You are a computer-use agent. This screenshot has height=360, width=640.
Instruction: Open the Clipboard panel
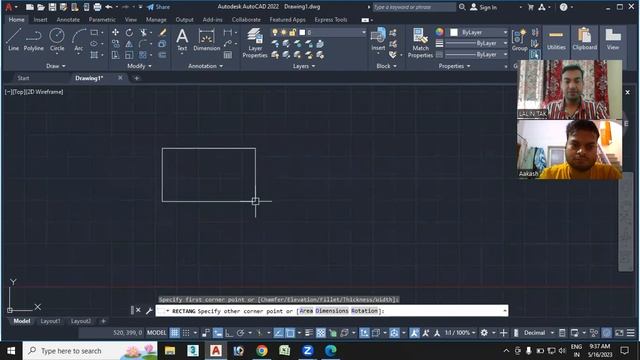click(x=584, y=40)
